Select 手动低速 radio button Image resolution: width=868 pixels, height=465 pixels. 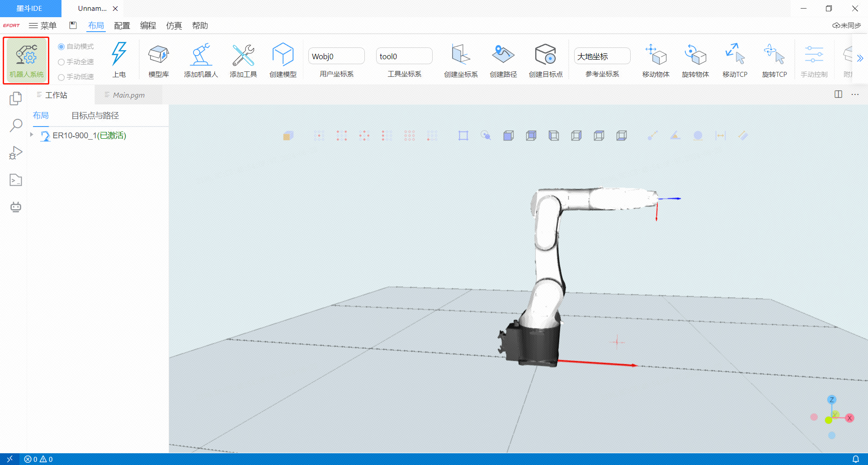[61, 77]
